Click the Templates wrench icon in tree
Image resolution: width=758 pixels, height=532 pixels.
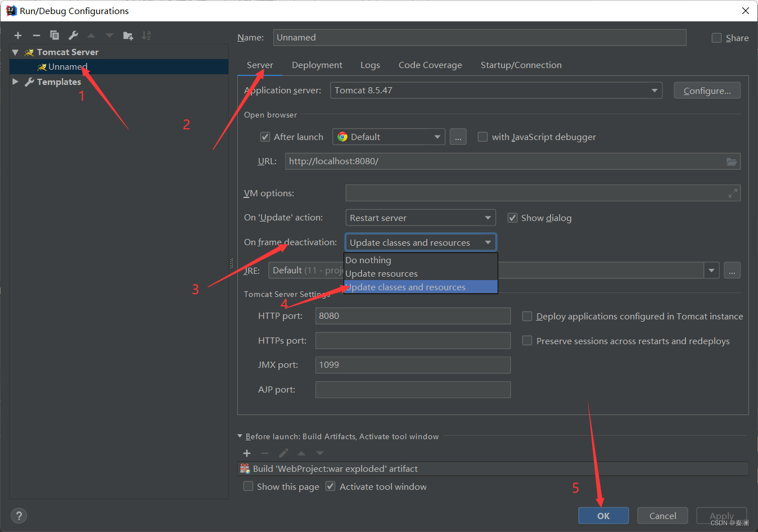29,82
